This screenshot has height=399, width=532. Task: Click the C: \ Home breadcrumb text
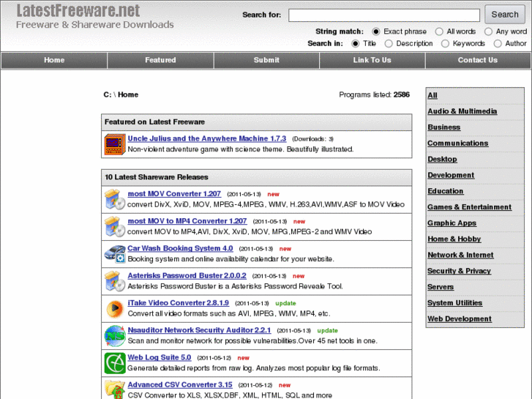click(x=121, y=94)
